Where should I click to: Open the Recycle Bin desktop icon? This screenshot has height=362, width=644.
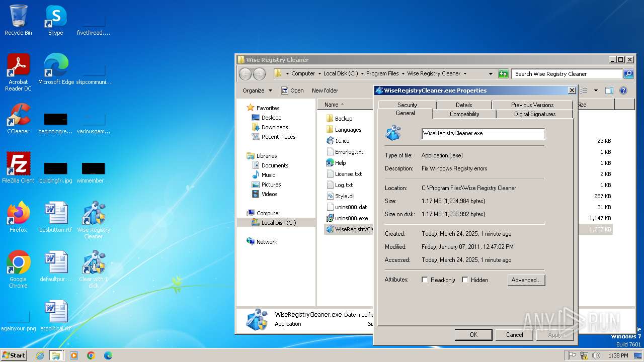[x=18, y=20]
